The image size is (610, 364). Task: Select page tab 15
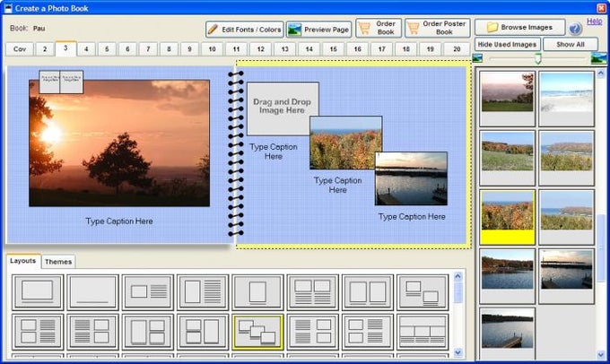(x=333, y=49)
